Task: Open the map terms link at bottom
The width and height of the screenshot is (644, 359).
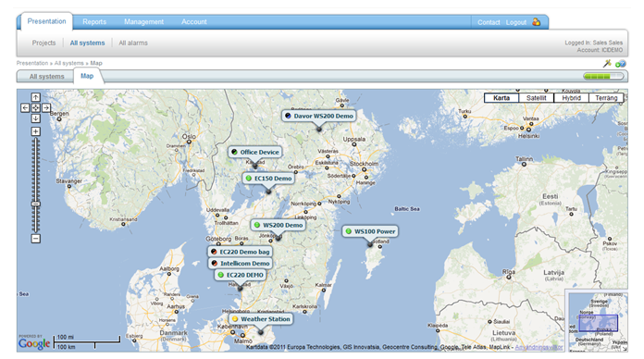Action: point(539,348)
